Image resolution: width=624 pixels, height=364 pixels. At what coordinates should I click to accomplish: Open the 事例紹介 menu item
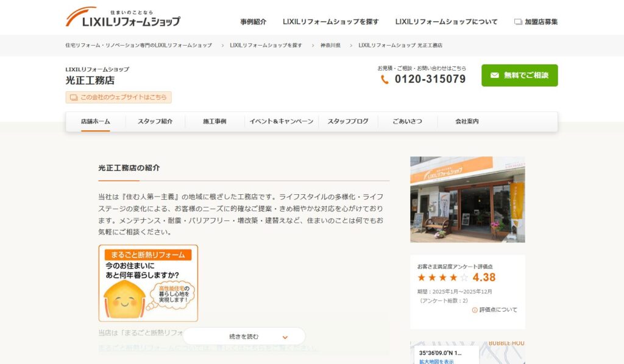[253, 22]
